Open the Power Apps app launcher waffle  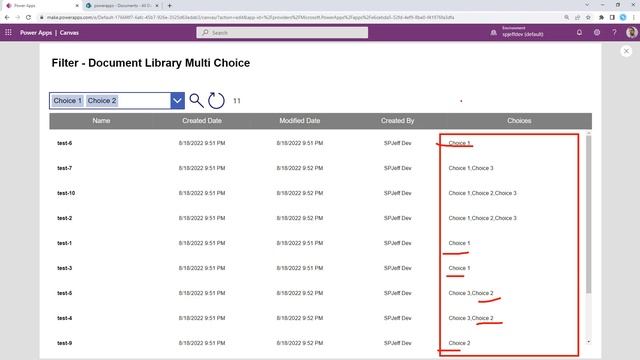point(8,32)
